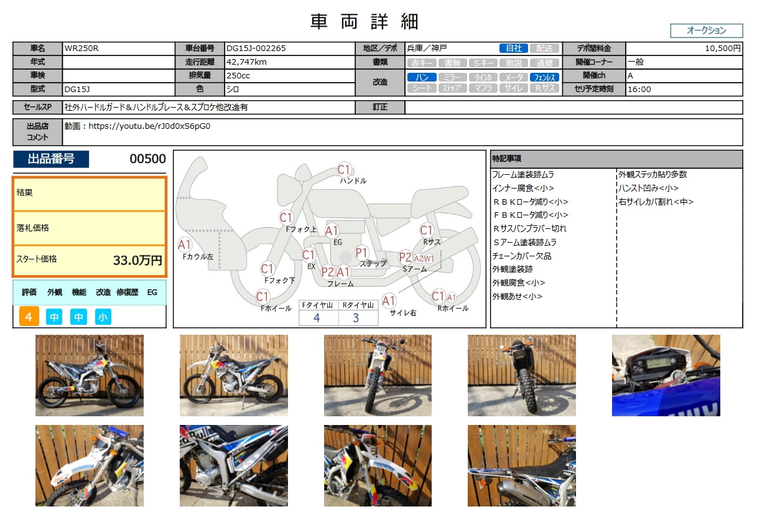This screenshot has height=532, width=757.
Task: Click the オークション button at top right
Action: [706, 30]
